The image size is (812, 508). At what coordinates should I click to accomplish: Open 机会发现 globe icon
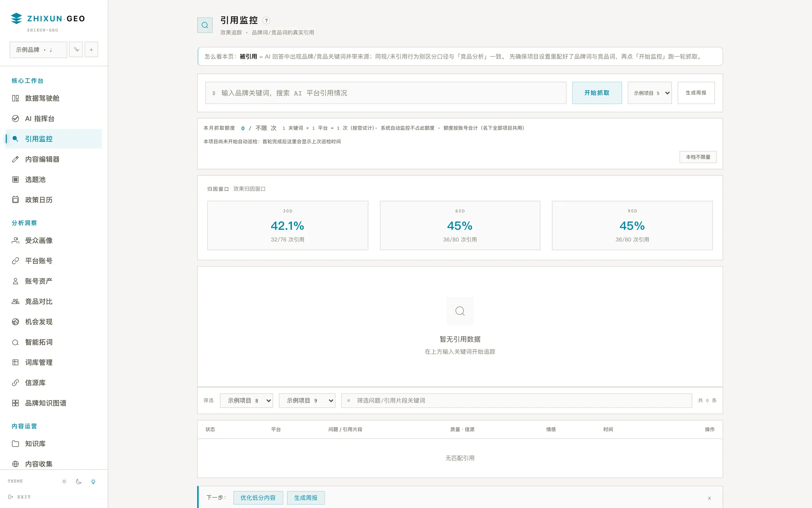click(15, 322)
